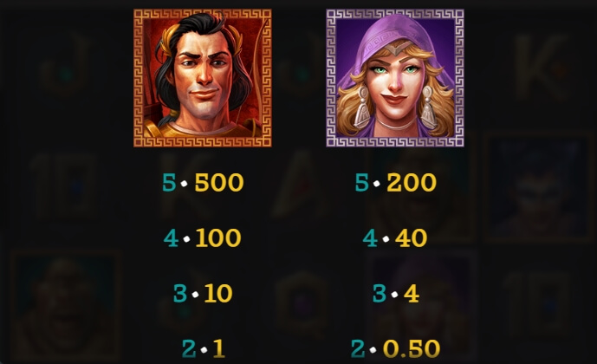Click the dimmed 10 symbol at right
This screenshot has width=597, height=364.
pos(537,302)
